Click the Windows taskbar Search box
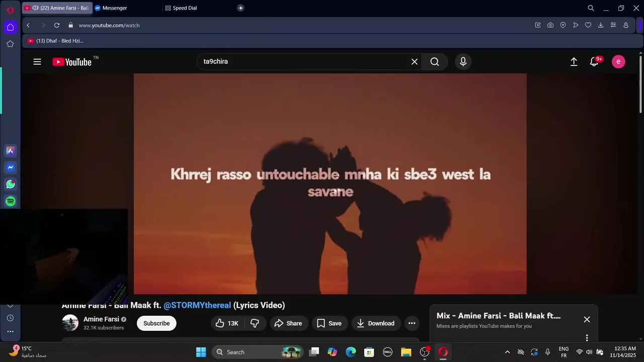The width and height of the screenshot is (644, 362). (259, 352)
